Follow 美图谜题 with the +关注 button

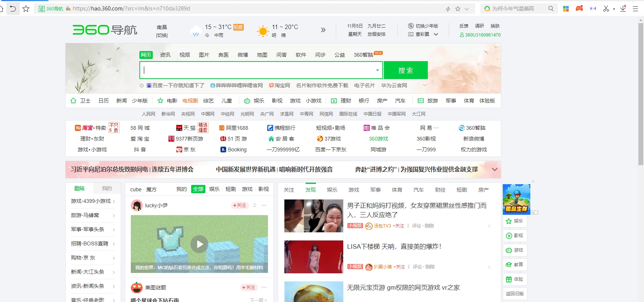(249, 287)
